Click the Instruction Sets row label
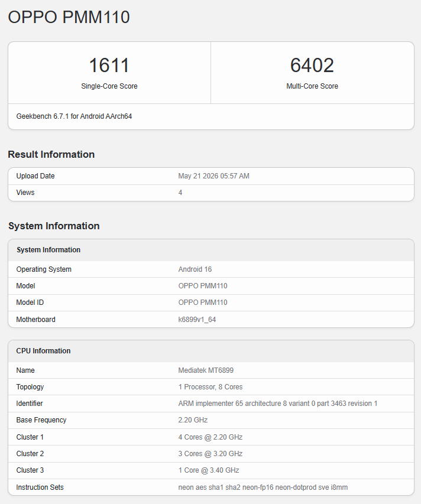Viewport: 421px width, 504px height. tap(40, 487)
